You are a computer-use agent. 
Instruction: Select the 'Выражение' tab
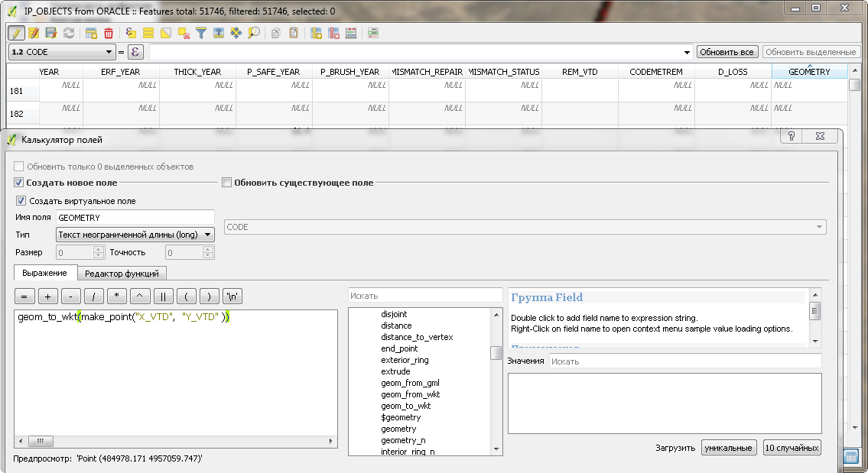click(x=45, y=273)
